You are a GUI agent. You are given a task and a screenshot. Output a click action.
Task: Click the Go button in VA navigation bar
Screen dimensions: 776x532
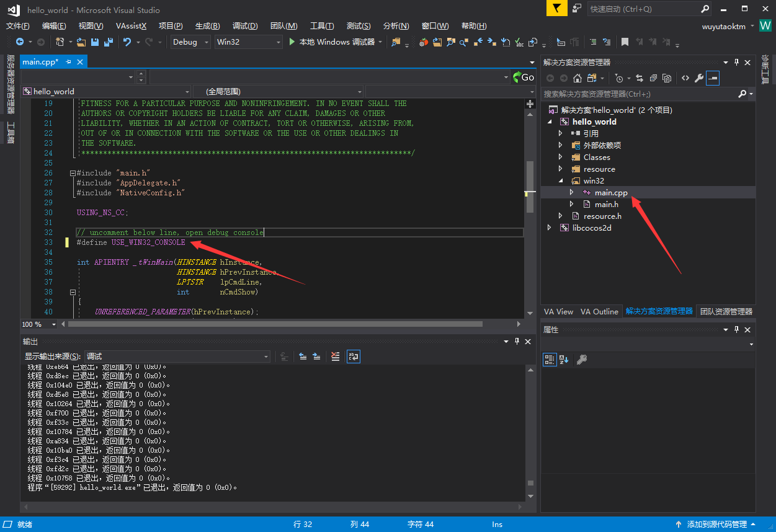524,77
